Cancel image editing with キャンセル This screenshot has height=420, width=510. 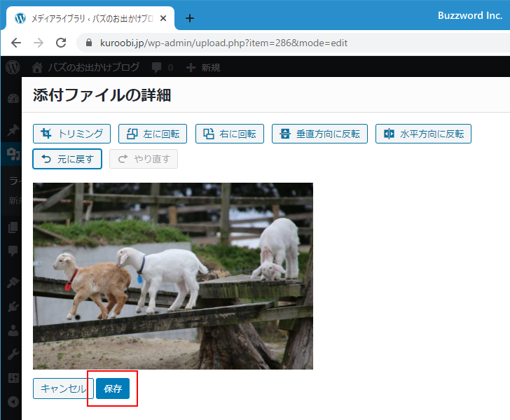pos(63,388)
